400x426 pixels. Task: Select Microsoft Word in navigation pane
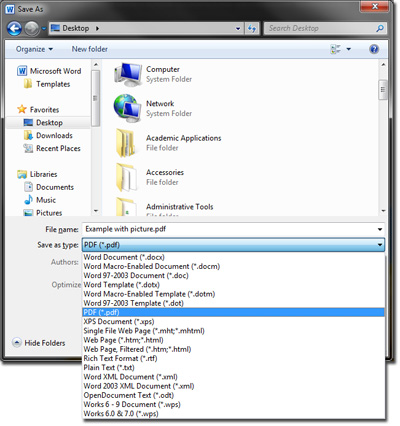(49, 71)
